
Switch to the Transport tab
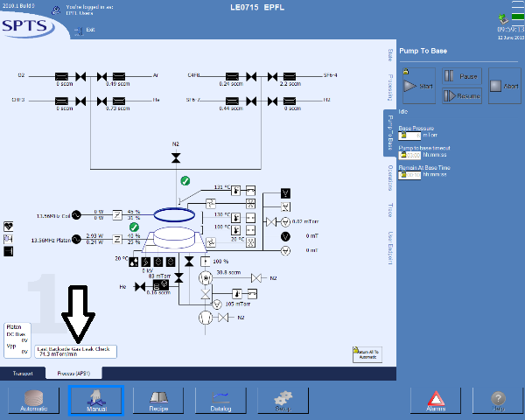23,373
